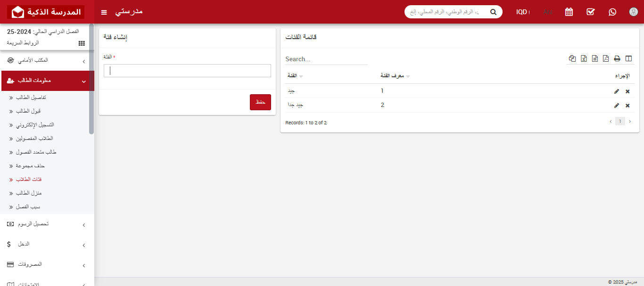Collapse the معلومات الطالب sidebar section
This screenshot has width=644, height=286.
[47, 81]
